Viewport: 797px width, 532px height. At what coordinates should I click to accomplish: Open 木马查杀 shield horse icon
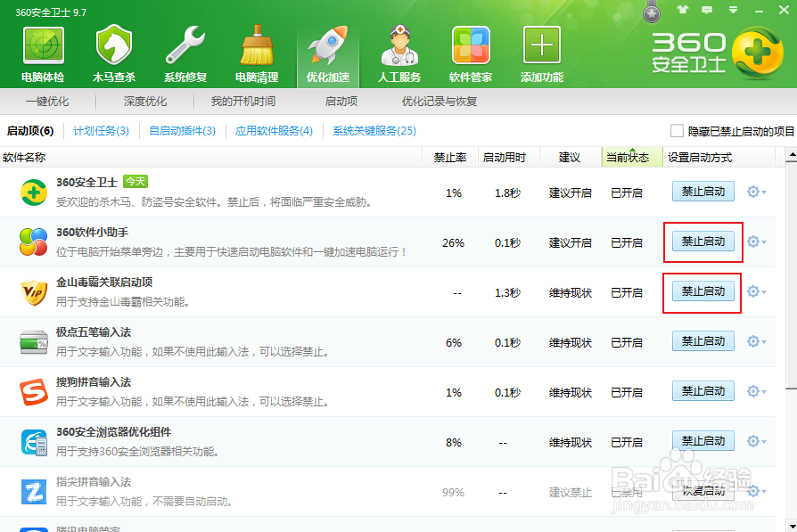tap(114, 45)
